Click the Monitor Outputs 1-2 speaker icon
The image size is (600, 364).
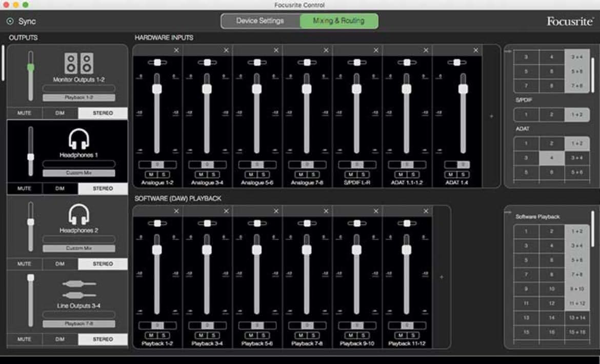click(79, 63)
